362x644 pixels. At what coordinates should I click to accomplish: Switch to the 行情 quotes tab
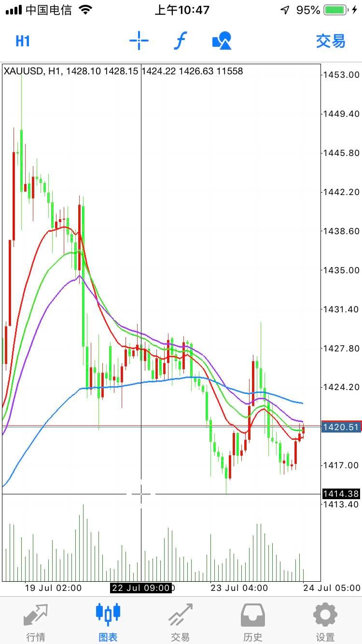[x=36, y=622]
